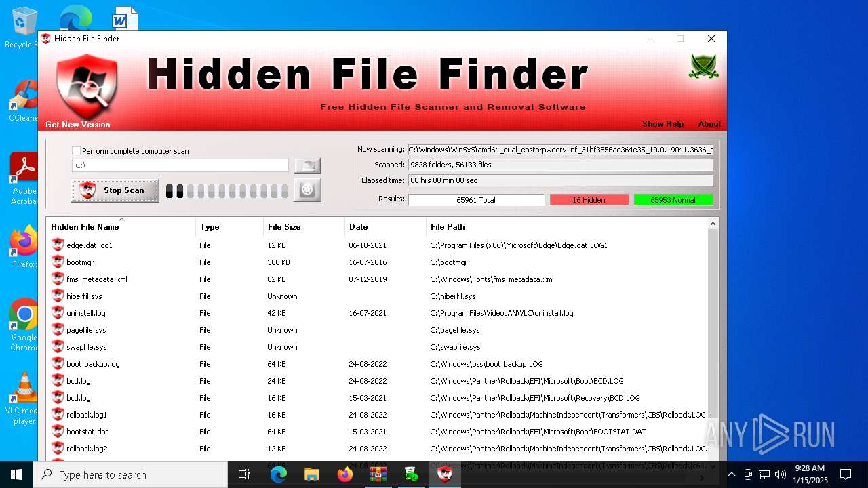Click the Hidden File Finder taskbar icon

point(445,474)
